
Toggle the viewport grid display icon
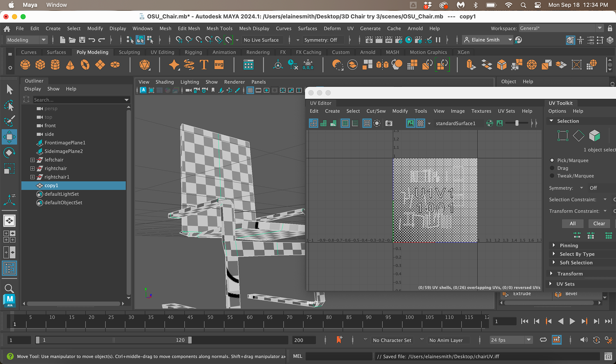[250, 90]
